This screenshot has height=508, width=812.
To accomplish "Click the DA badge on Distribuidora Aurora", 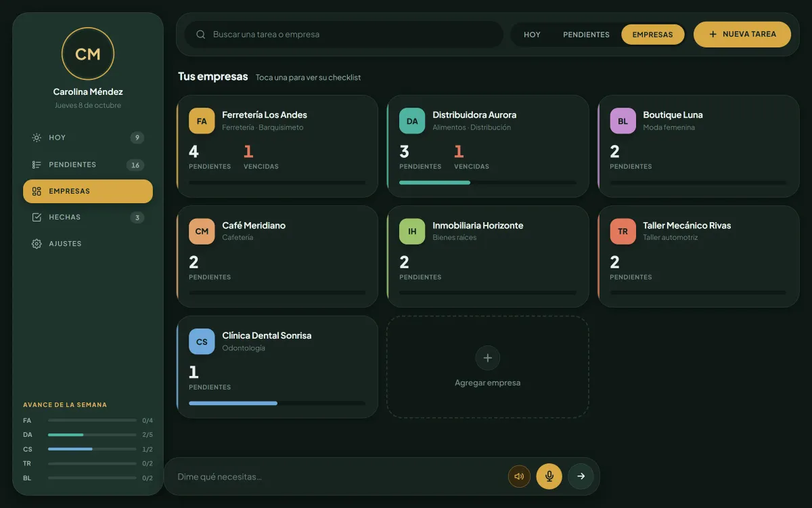I will pyautogui.click(x=412, y=121).
